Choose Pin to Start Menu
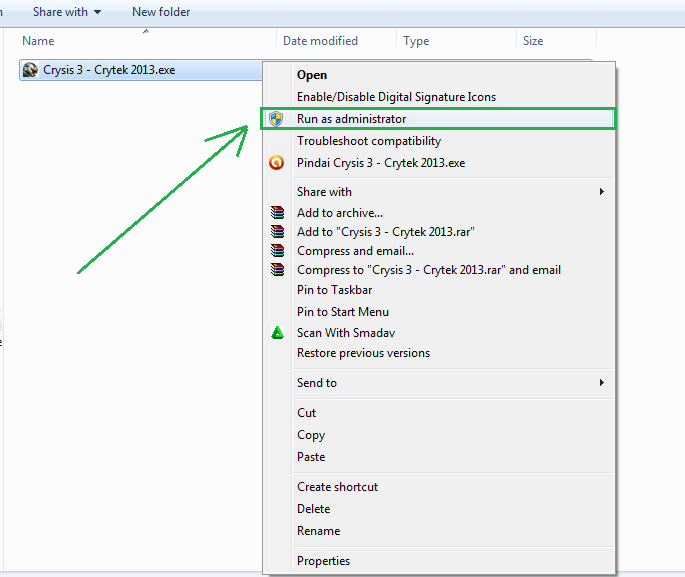This screenshot has height=577, width=685. pyautogui.click(x=439, y=312)
